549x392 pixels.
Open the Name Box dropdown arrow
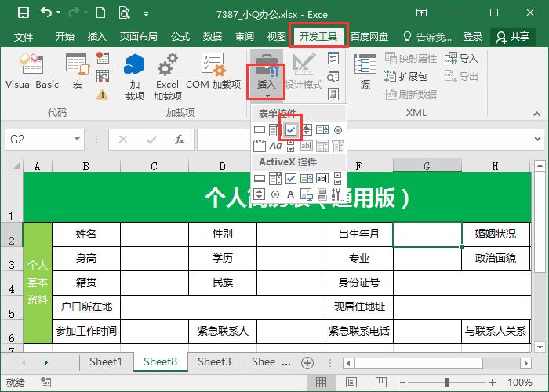point(77,140)
